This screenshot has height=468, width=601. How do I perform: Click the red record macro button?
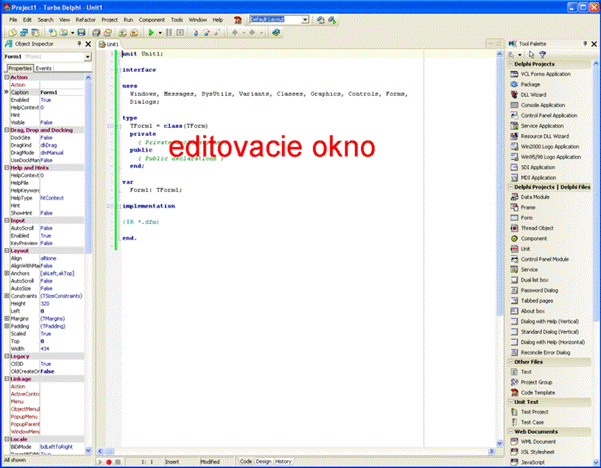[109, 462]
